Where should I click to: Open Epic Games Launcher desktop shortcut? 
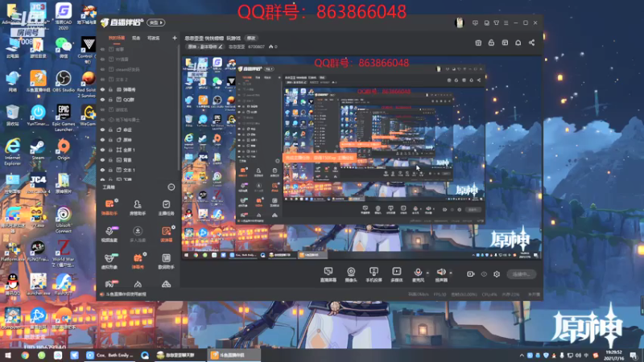click(x=64, y=117)
